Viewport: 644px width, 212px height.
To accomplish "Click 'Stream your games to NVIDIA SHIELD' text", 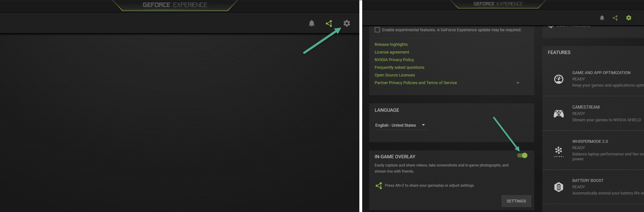I will click(x=606, y=120).
